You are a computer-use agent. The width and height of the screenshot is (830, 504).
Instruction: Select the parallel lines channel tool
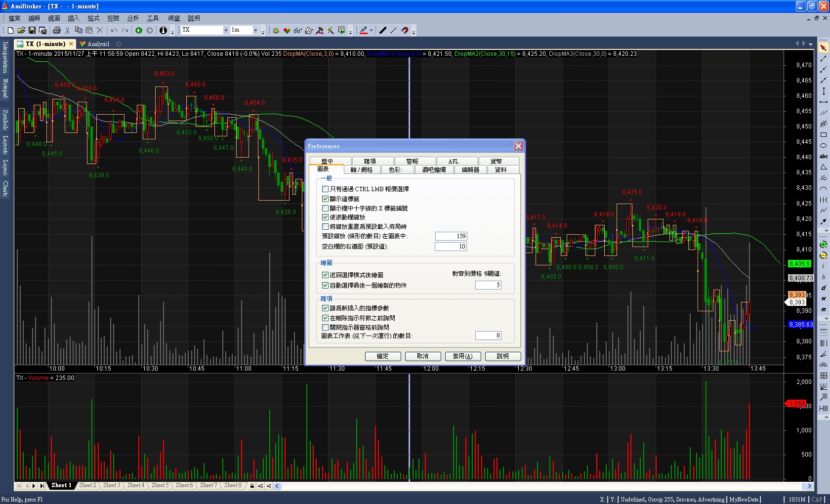coord(824,113)
